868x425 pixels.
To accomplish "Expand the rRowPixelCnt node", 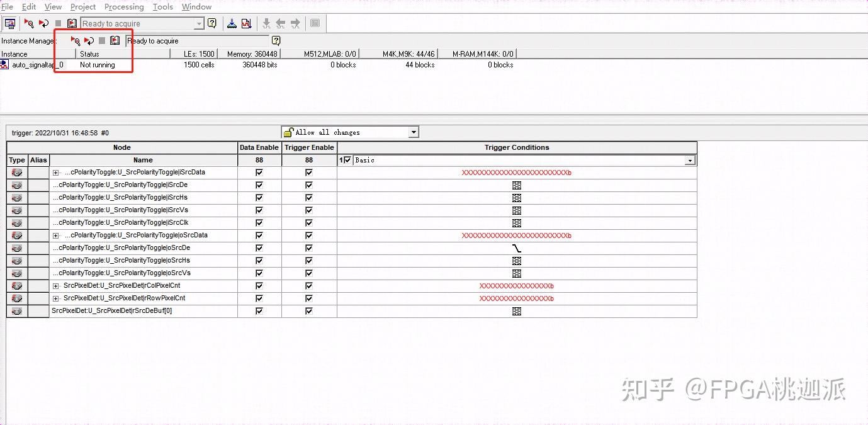I will tap(55, 298).
